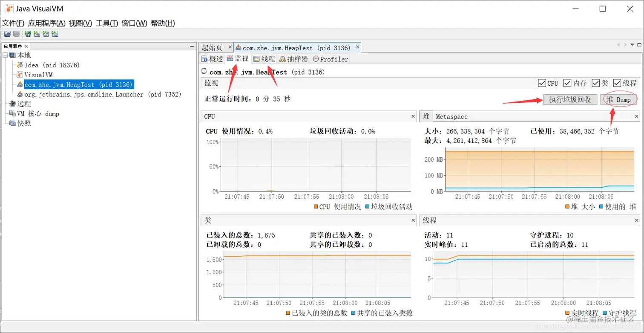Open the 帮助(H) menu

(163, 23)
